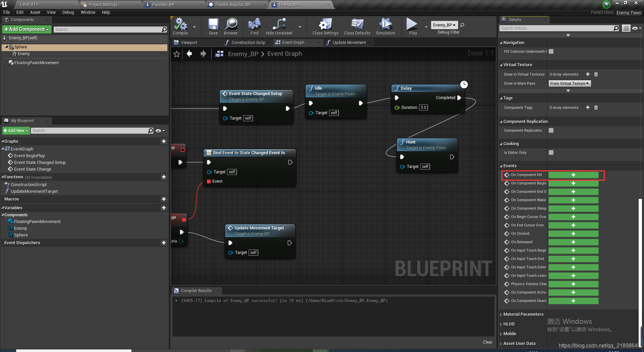Play the level from toolbar
The image size is (644, 352).
(413, 26)
